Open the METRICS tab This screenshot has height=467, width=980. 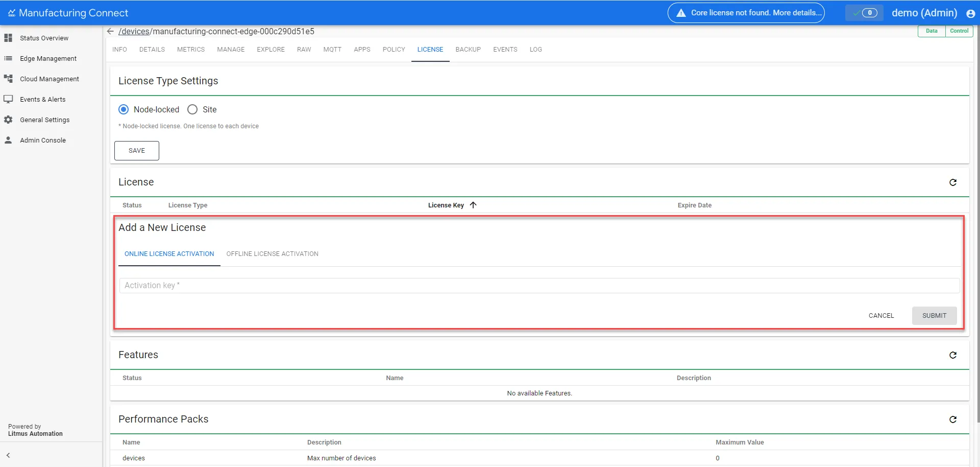[x=191, y=50]
